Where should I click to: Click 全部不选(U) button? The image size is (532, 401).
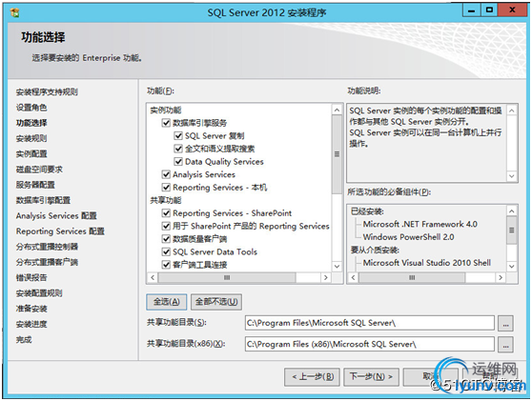click(x=216, y=302)
